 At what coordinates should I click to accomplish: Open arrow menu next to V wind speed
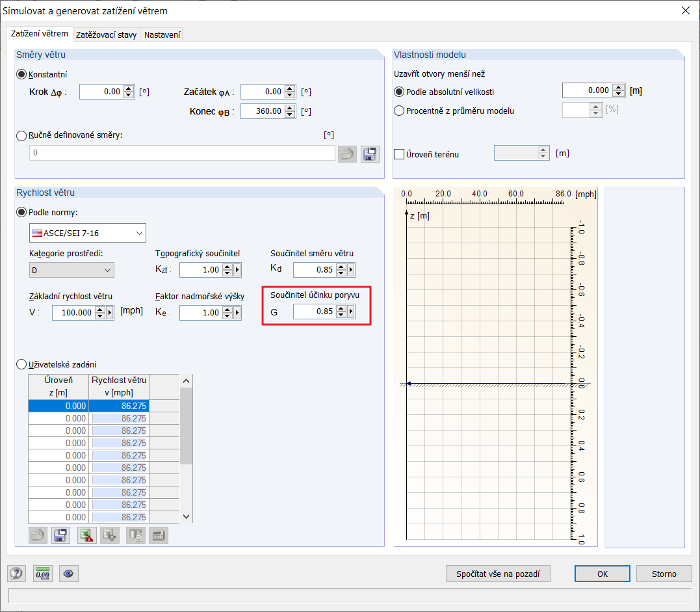[x=110, y=313]
